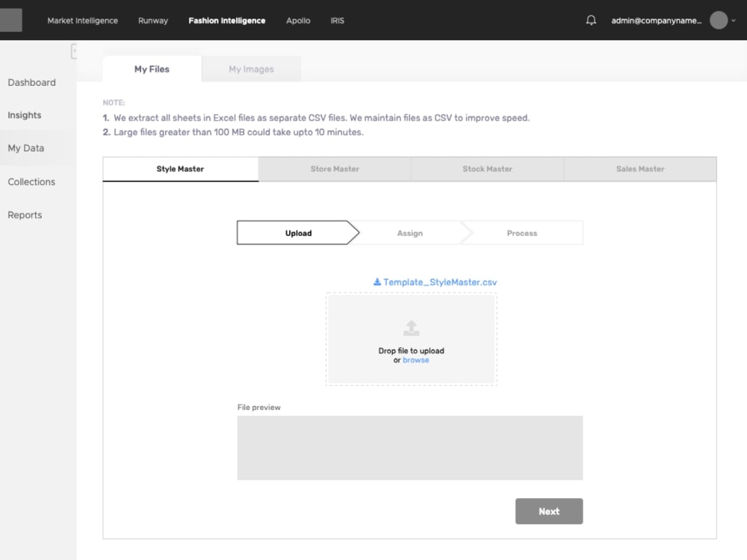Click the admin@companyname account label
747x560 pixels.
657,20
